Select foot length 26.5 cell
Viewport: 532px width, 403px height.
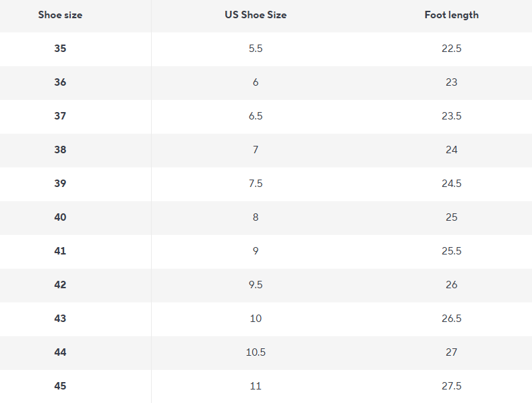point(451,319)
